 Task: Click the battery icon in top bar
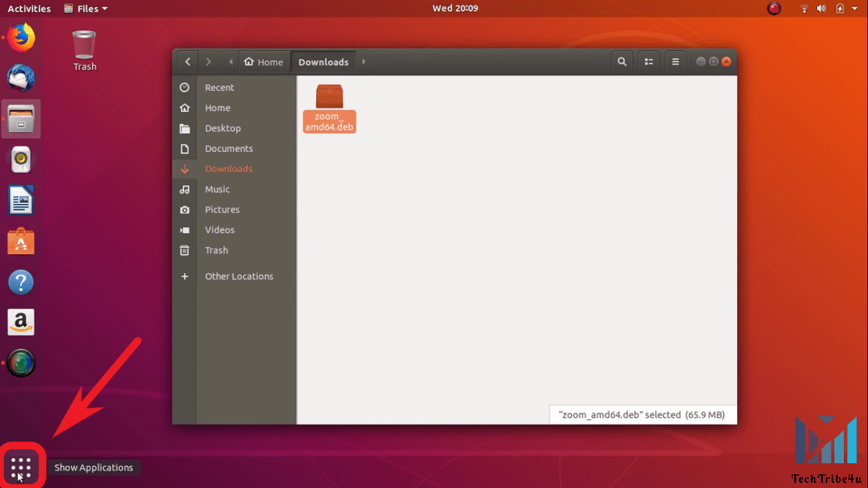[x=840, y=8]
